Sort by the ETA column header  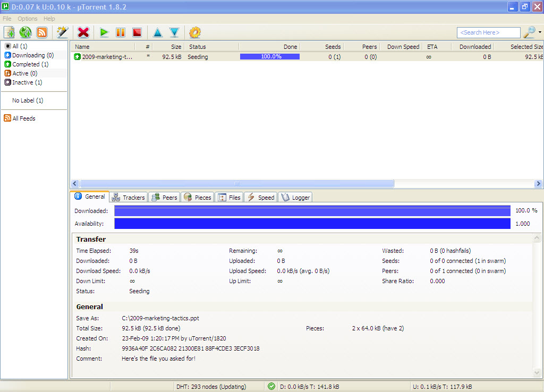438,47
